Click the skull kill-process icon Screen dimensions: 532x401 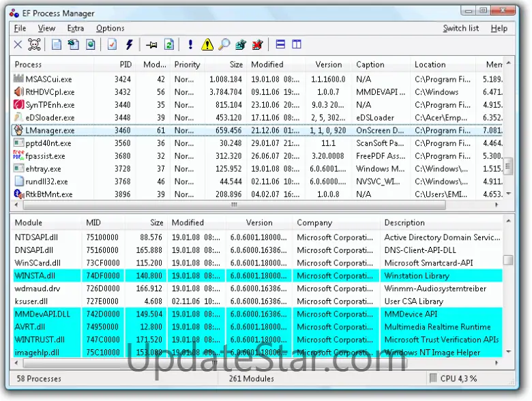coord(35,45)
